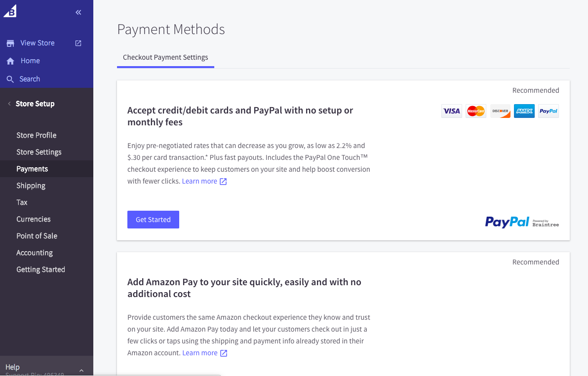588x376 pixels.
Task: Click the BigCommerce logo icon
Action: point(10,11)
